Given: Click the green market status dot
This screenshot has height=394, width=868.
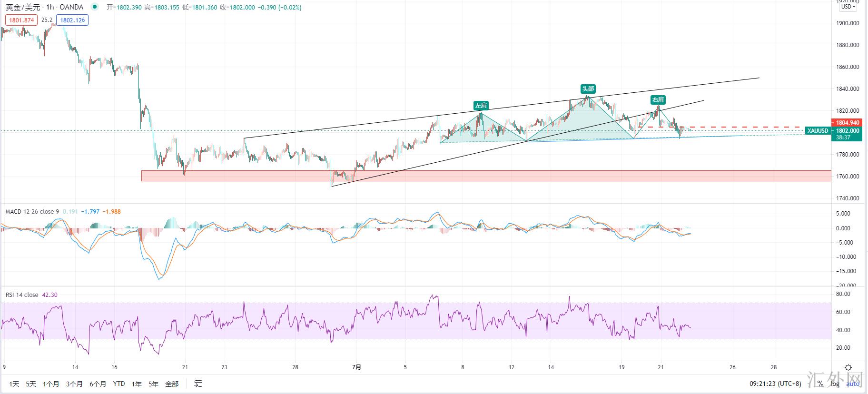Looking at the screenshot, I should tap(95, 7).
